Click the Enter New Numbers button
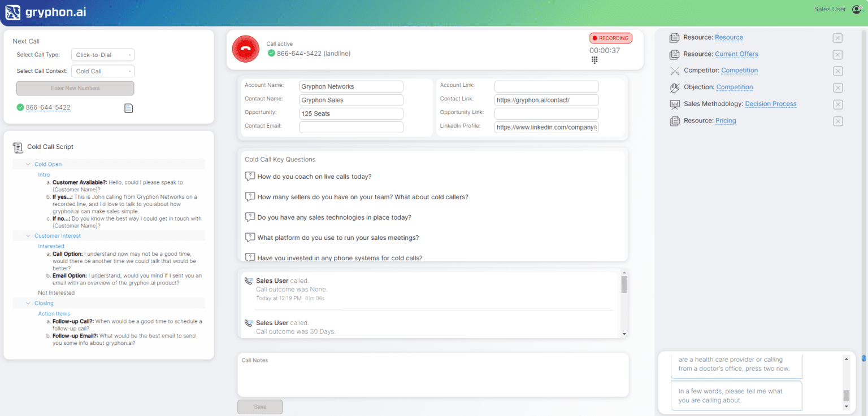The width and height of the screenshot is (868, 416). 75,88
